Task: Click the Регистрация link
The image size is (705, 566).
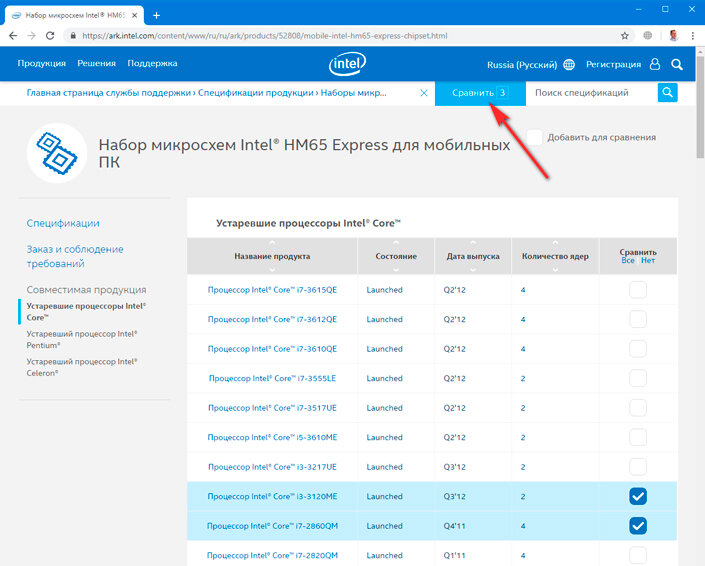Action: point(613,64)
